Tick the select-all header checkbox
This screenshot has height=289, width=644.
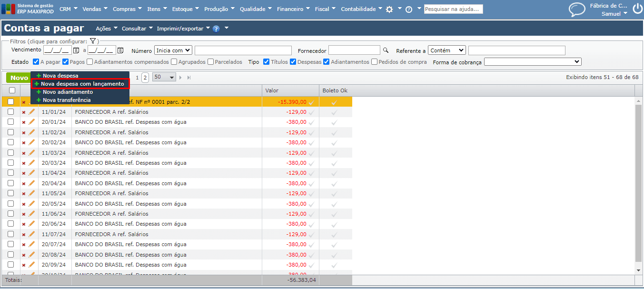click(x=12, y=90)
